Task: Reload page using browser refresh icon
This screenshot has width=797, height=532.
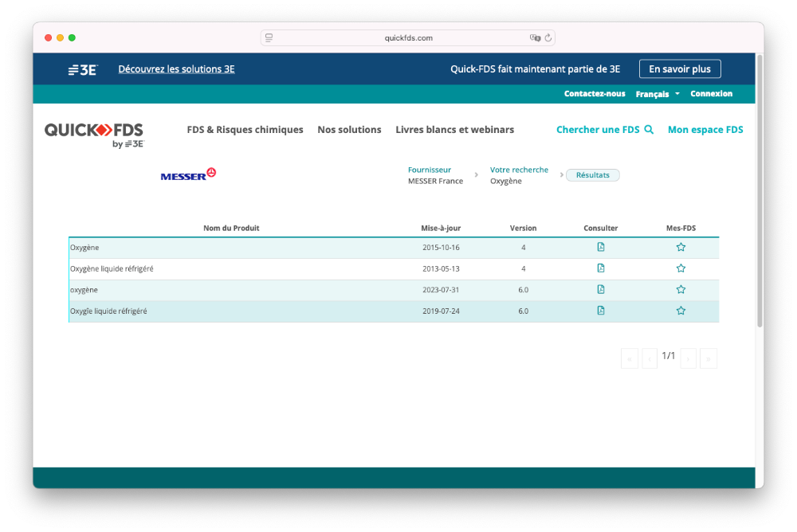Action: (x=548, y=37)
